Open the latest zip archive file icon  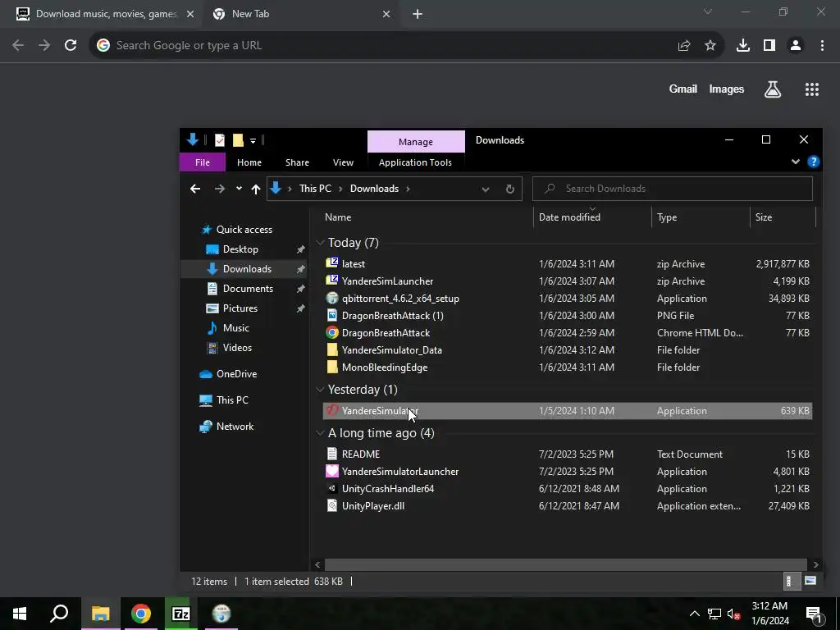coord(332,263)
